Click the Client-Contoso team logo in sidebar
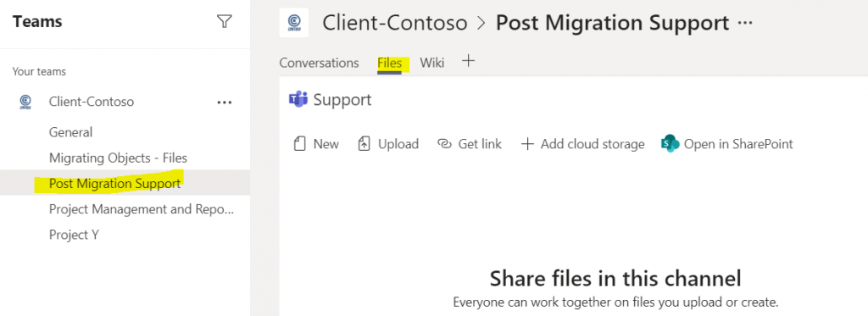This screenshot has width=868, height=316. click(x=25, y=102)
